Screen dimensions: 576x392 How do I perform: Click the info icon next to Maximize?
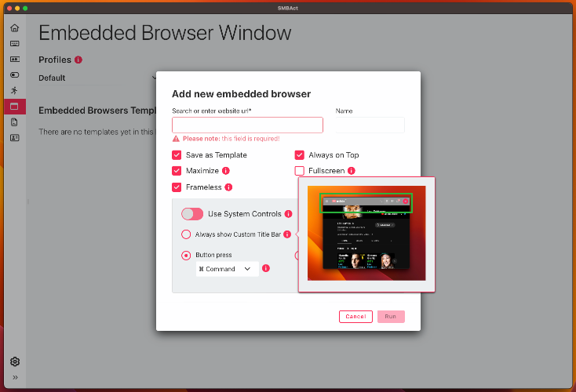tap(226, 171)
